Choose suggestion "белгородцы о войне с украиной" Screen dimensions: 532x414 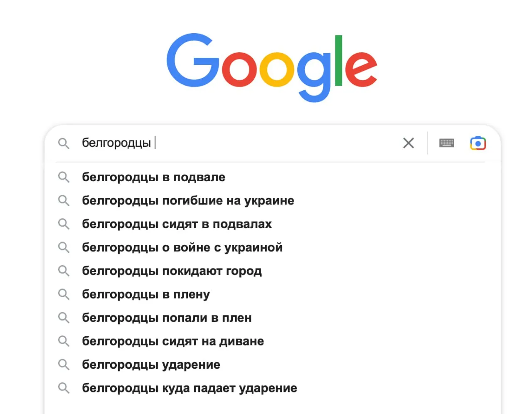(x=182, y=247)
